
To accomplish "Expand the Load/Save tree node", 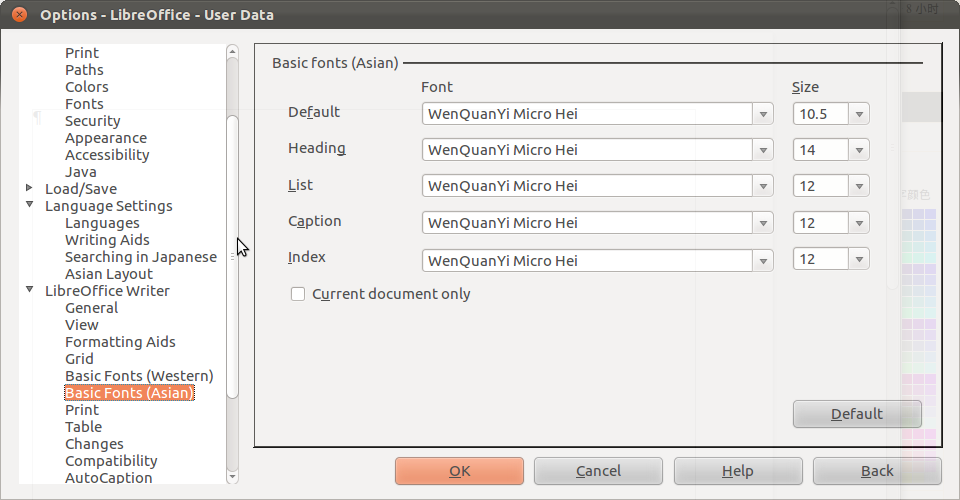I will 29,188.
